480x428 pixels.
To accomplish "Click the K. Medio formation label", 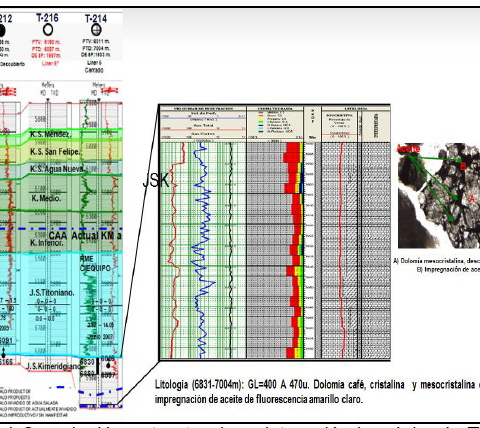I will click(46, 198).
